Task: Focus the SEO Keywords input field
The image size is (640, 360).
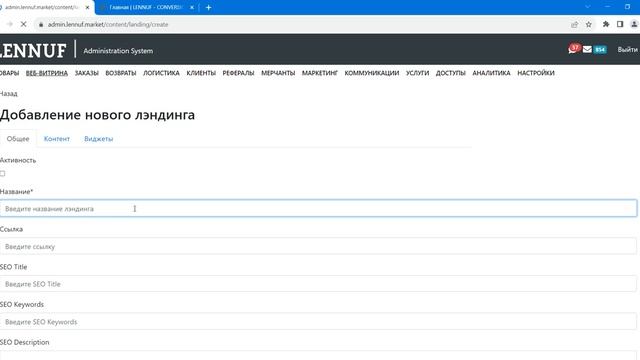Action: (318, 322)
